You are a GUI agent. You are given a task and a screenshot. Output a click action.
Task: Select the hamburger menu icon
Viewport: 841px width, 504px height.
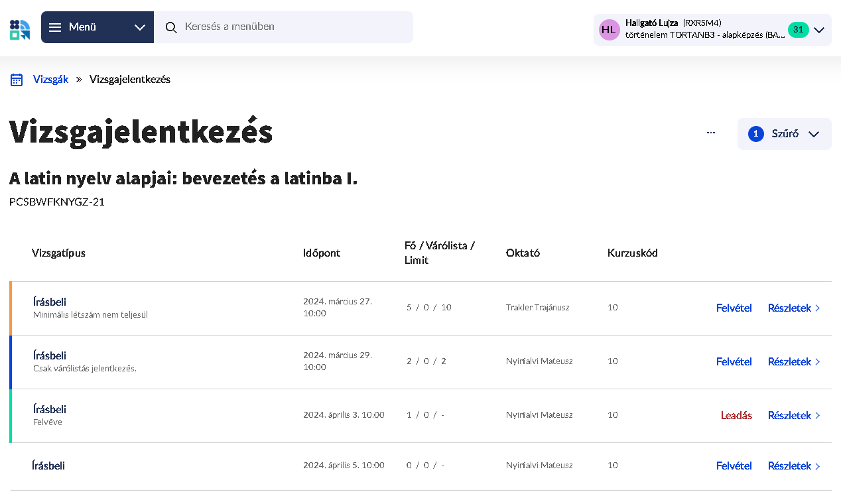pyautogui.click(x=56, y=27)
